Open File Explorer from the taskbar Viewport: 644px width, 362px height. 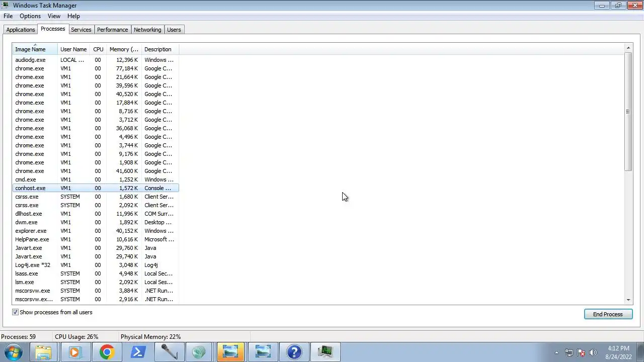tap(43, 352)
